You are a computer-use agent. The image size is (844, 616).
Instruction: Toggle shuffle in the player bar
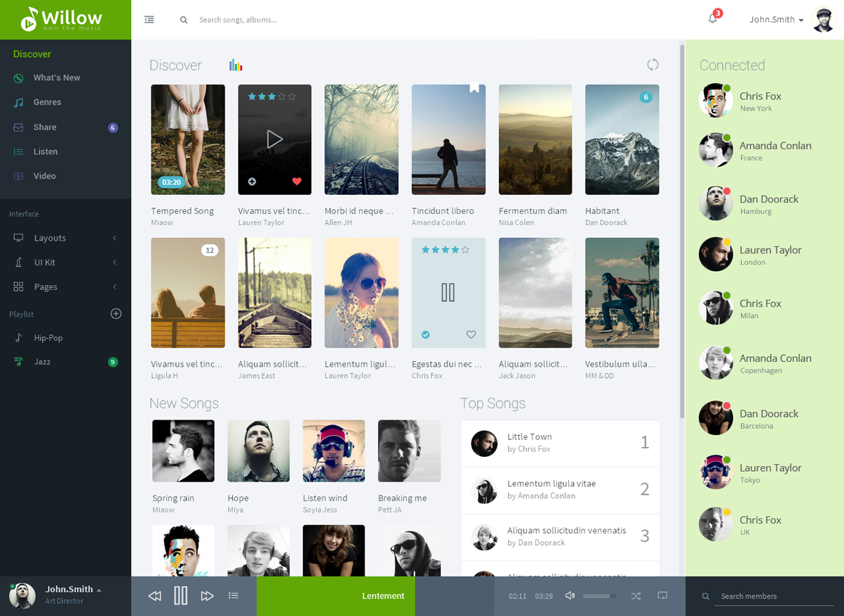[636, 596]
